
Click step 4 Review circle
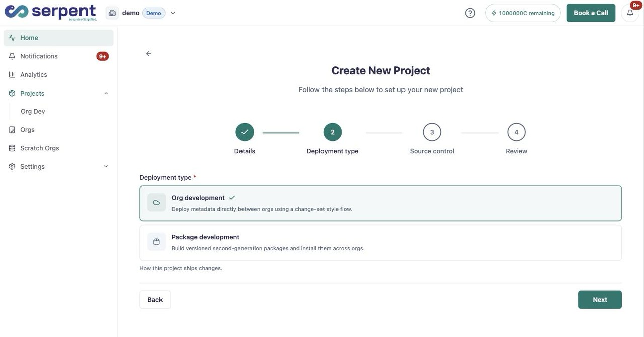pos(516,132)
